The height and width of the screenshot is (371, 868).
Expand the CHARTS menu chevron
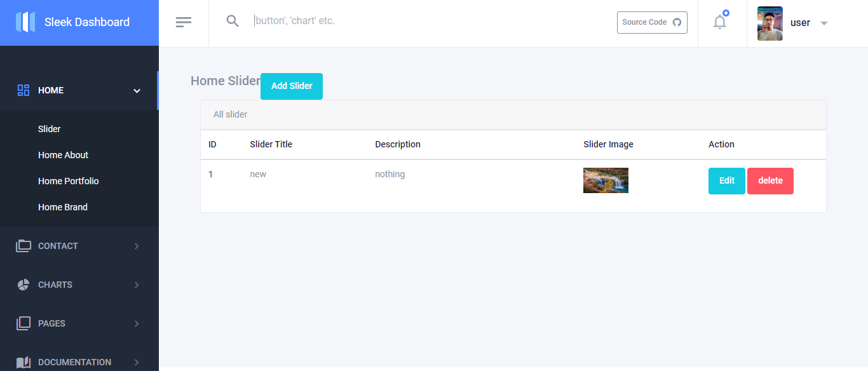point(136,285)
